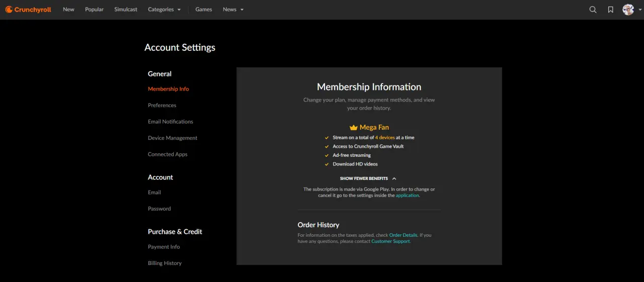Open the Simulcast page
The width and height of the screenshot is (644, 282).
(126, 10)
